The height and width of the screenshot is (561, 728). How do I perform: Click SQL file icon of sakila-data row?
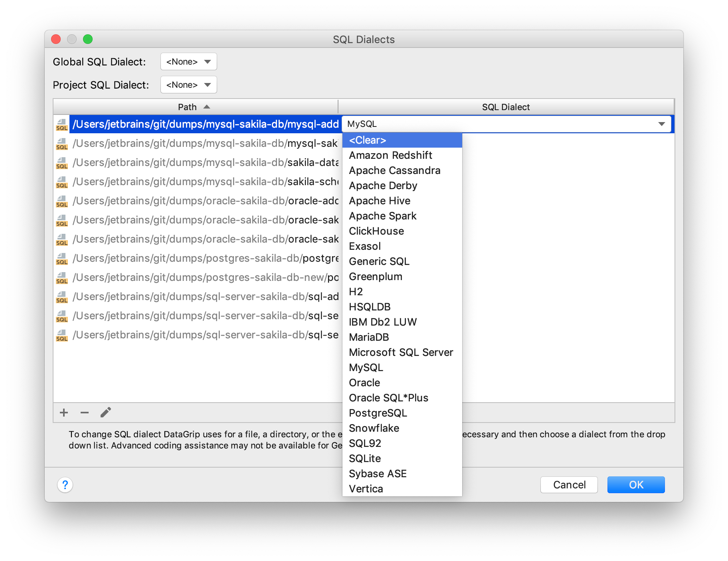click(x=62, y=163)
